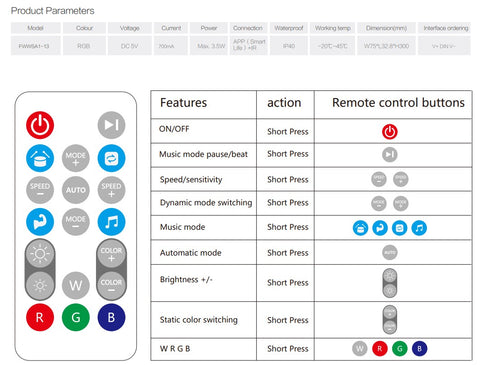Select the blue B button on the remote
This screenshot has width=480, height=365.
pos(111,317)
